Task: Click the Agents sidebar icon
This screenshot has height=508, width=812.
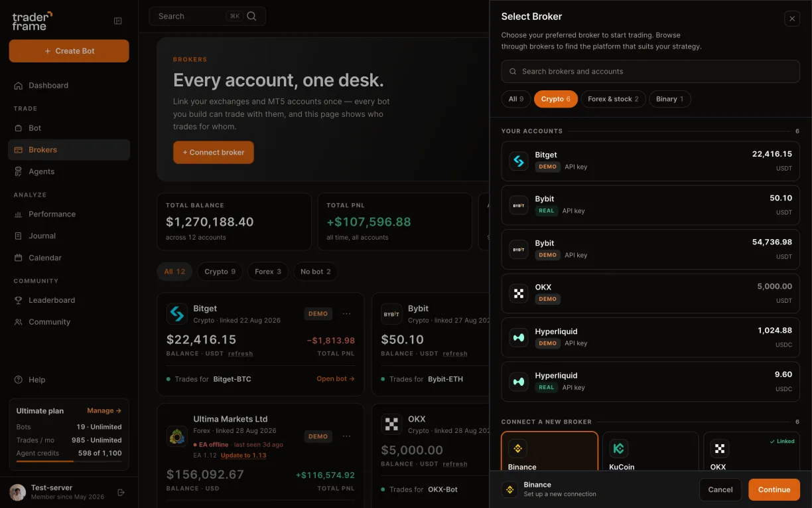Action: point(19,171)
